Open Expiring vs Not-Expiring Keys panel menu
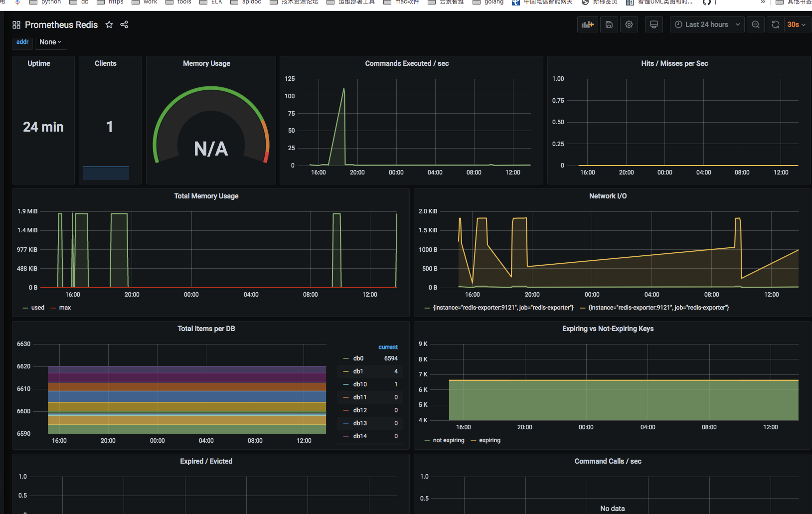 (608, 329)
